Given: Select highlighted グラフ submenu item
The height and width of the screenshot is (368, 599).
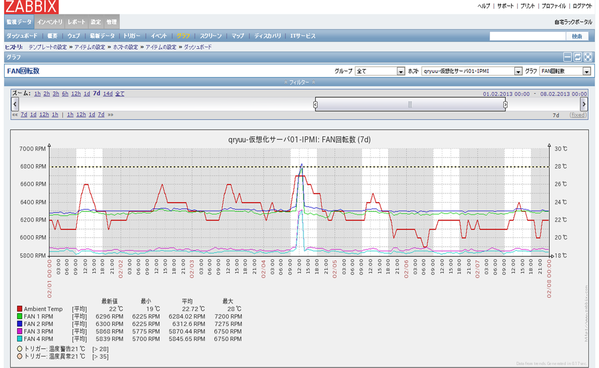Looking at the screenshot, I should point(183,36).
